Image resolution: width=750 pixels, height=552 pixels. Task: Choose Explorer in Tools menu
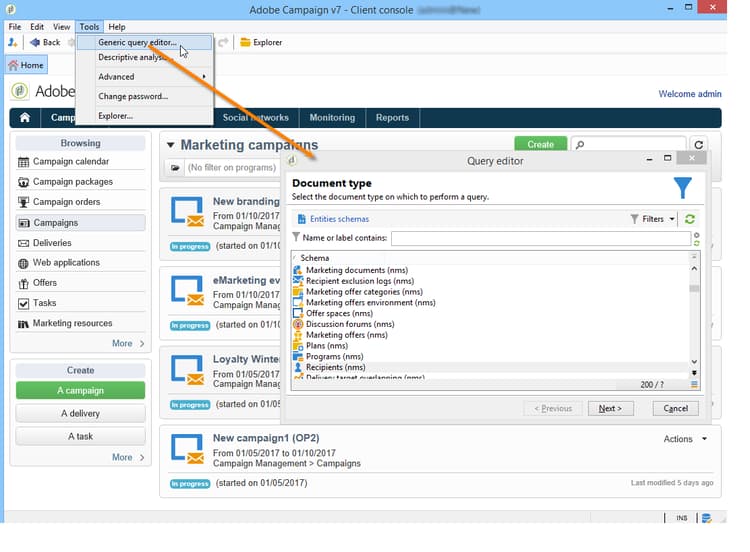(144, 116)
